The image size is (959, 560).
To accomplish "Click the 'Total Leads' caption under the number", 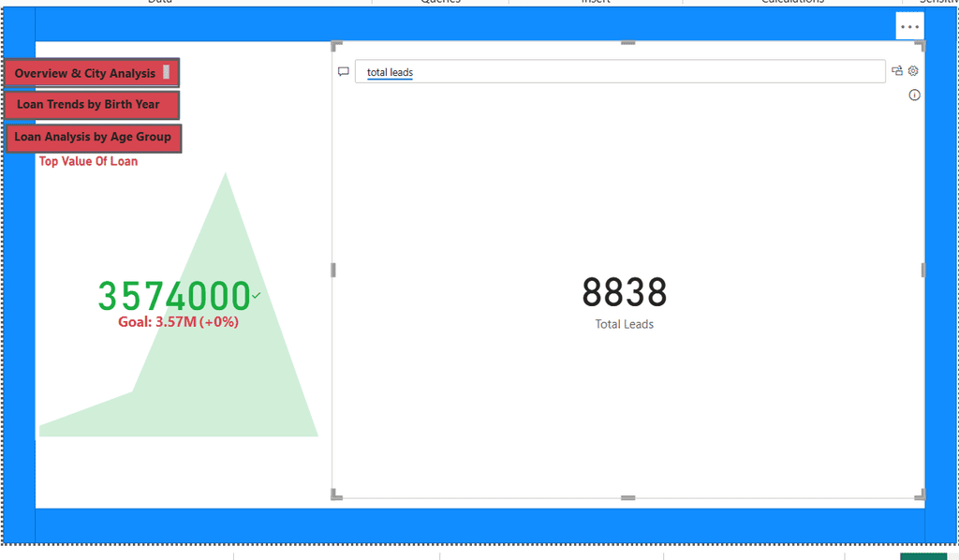I will (x=625, y=325).
